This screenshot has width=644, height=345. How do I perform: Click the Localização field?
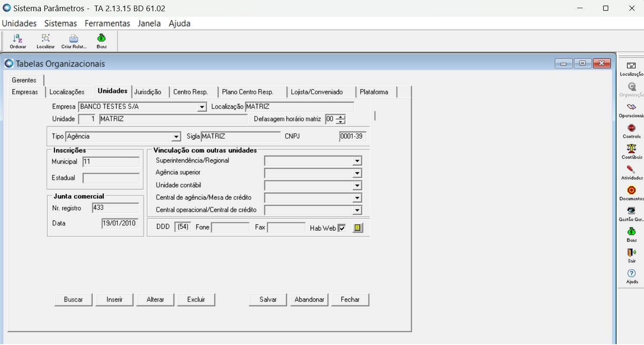[299, 107]
